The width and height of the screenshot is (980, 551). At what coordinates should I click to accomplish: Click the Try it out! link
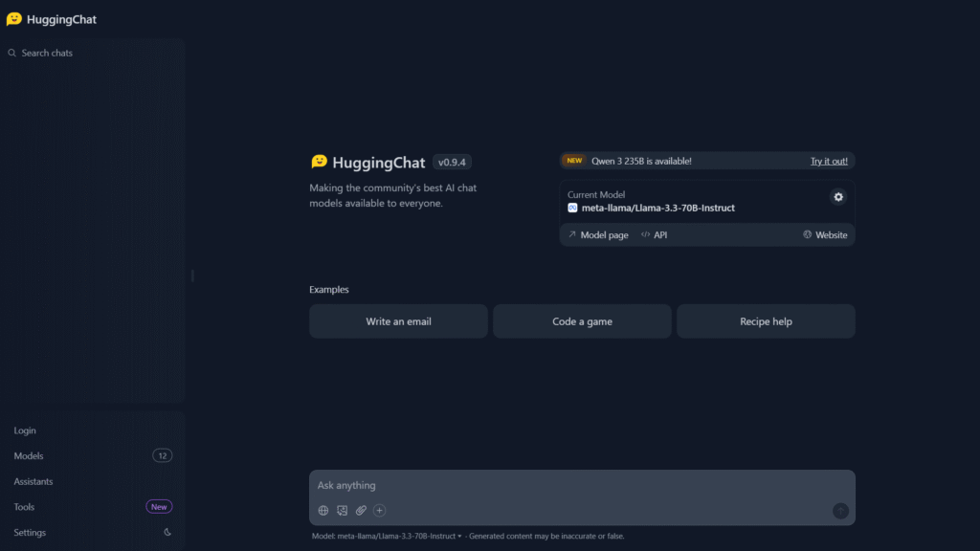coord(829,161)
